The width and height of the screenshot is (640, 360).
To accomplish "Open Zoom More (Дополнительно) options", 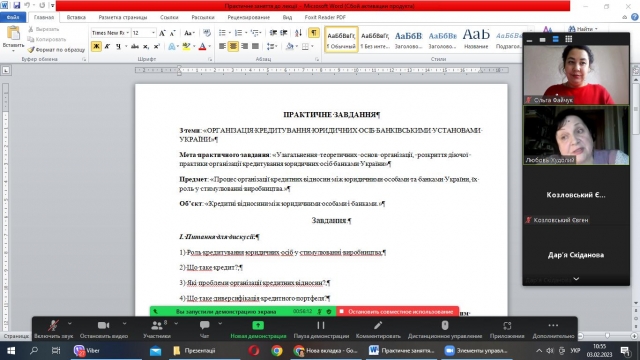I will (553, 329).
